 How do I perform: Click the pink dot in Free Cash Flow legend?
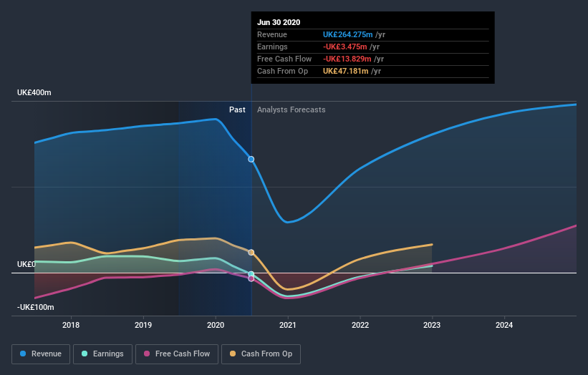pos(147,354)
